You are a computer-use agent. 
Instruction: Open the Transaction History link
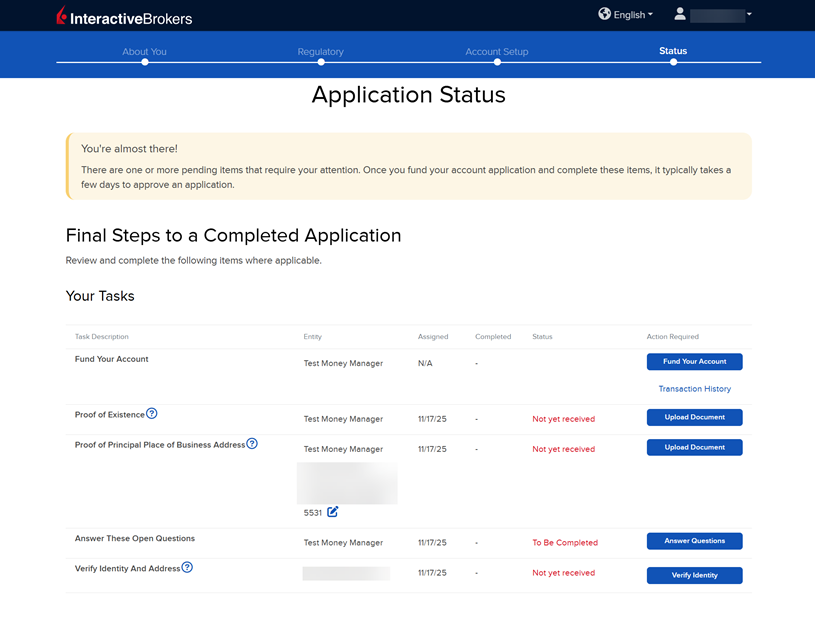pos(694,389)
